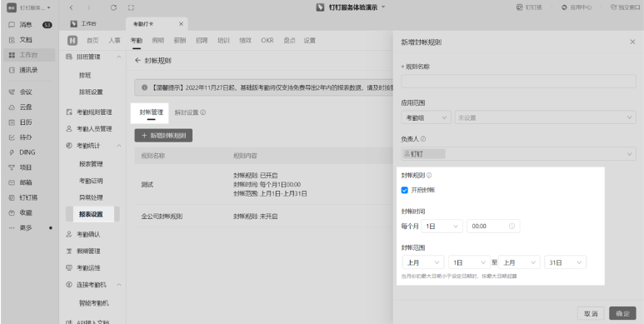Select the 封帐管理 tab
This screenshot has height=324, width=644.
click(x=151, y=112)
